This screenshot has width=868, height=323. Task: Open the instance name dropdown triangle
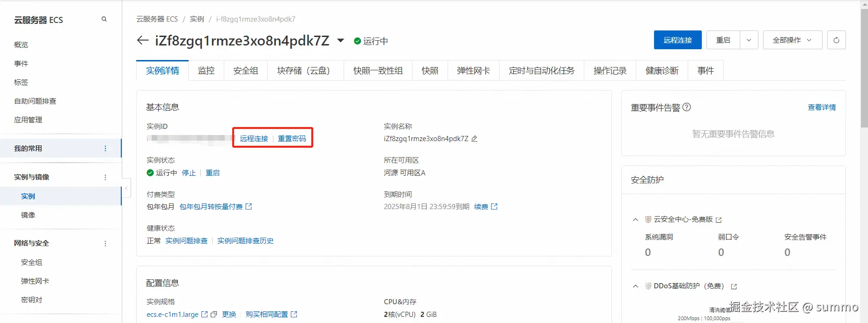[341, 40]
